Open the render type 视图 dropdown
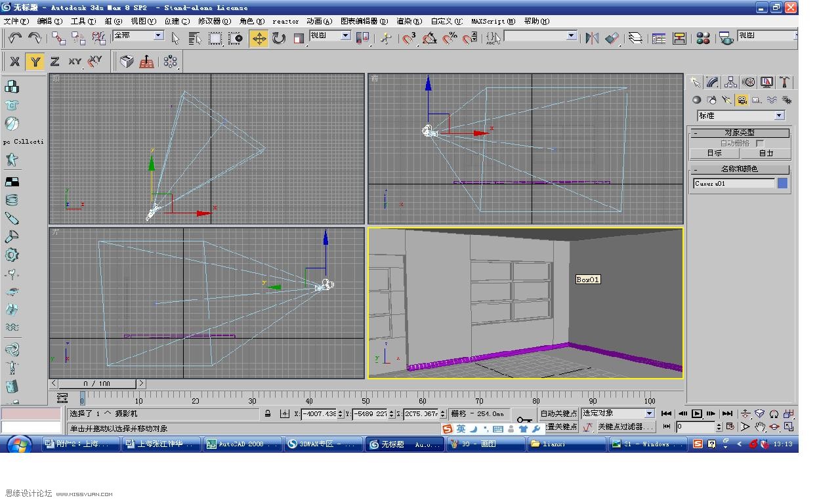Screen dimensions: 840x504 click(x=767, y=35)
